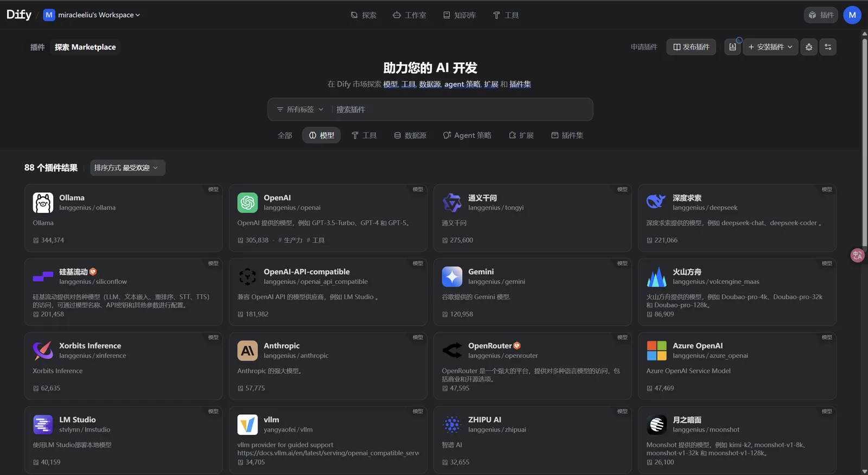868x475 pixels.
Task: Click the 深度求索 plugin icon
Action: coord(656,202)
